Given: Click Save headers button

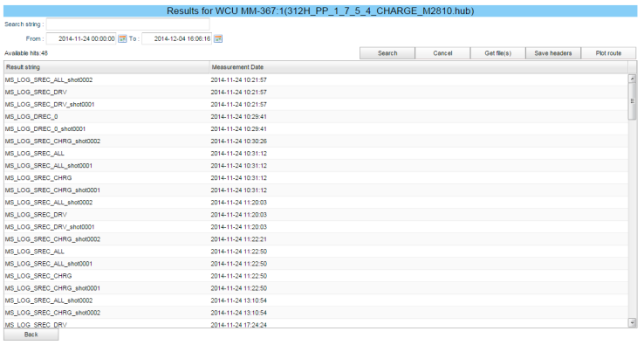Looking at the screenshot, I should [553, 53].
